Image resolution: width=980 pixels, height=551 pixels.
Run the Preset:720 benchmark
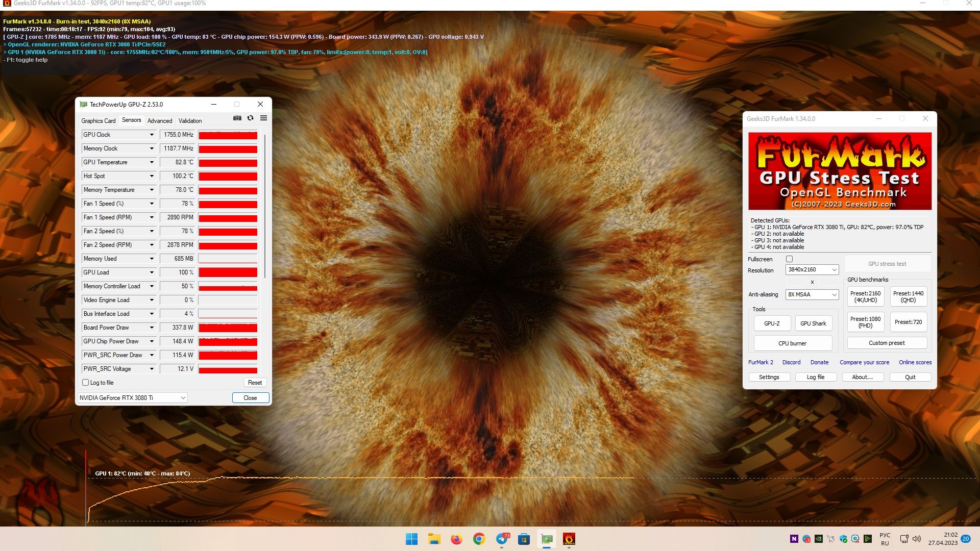point(908,322)
